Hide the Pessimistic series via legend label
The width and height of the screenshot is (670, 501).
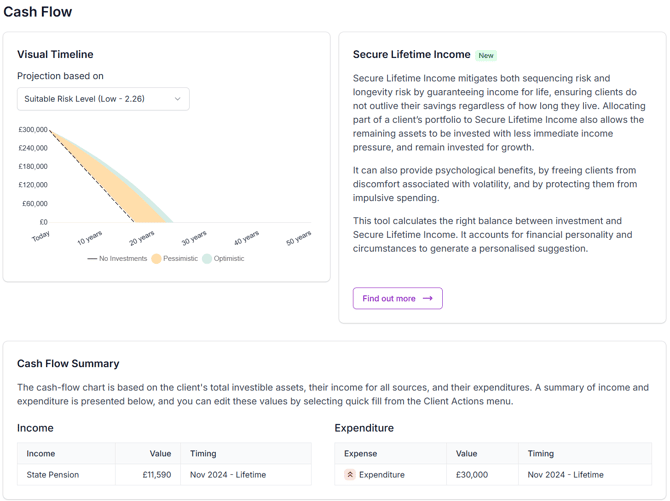(180, 259)
